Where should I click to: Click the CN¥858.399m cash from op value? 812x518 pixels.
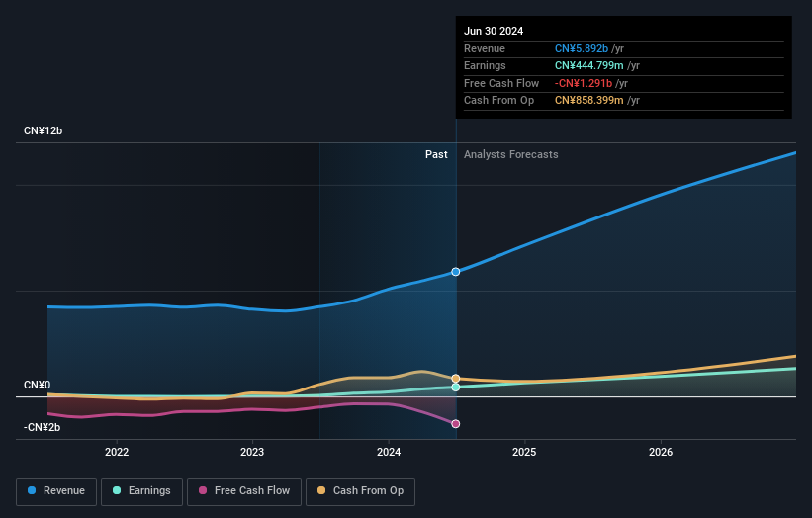click(x=588, y=101)
